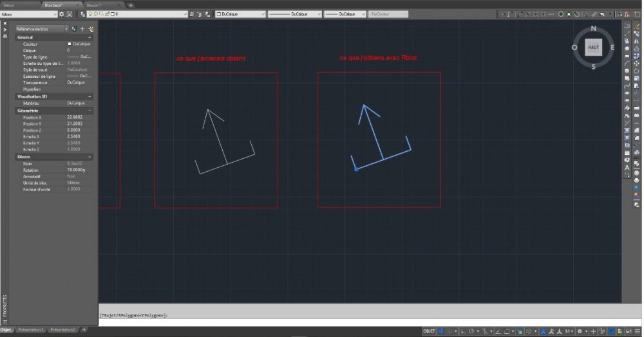Viewport: 644px width, 337px height.
Task: Click the Rotation value field 78.0000g
Action: point(80,170)
